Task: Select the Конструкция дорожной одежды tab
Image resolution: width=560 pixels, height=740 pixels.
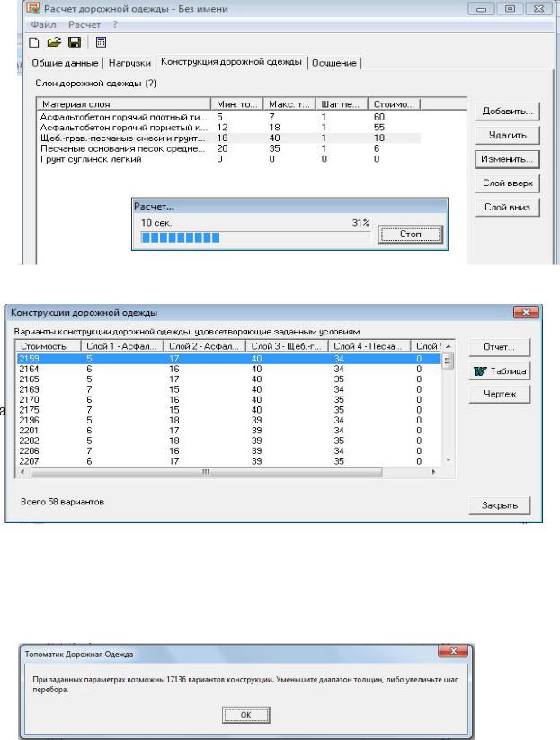Action: [x=231, y=62]
